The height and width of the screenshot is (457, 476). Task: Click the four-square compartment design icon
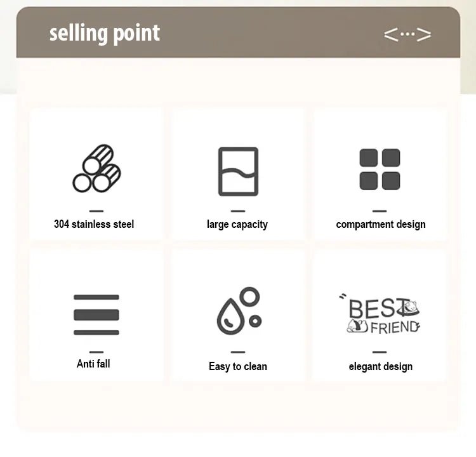(x=380, y=169)
